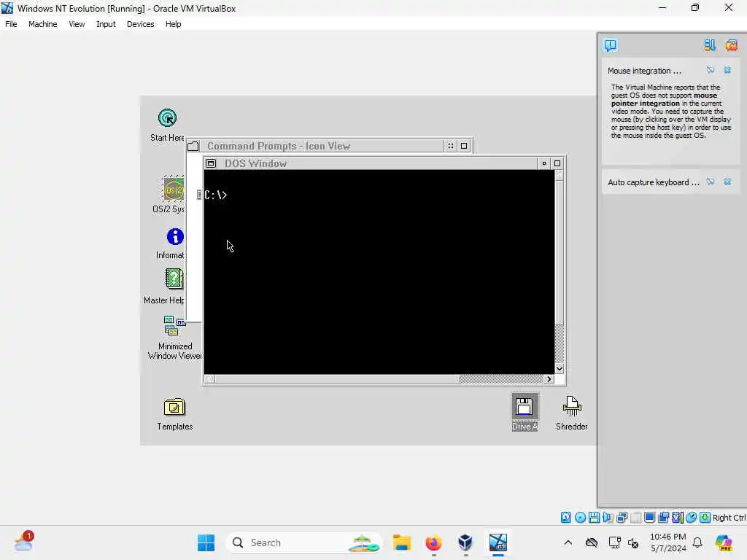The height and width of the screenshot is (560, 747).
Task: Open the Master Help Index icon
Action: (174, 286)
